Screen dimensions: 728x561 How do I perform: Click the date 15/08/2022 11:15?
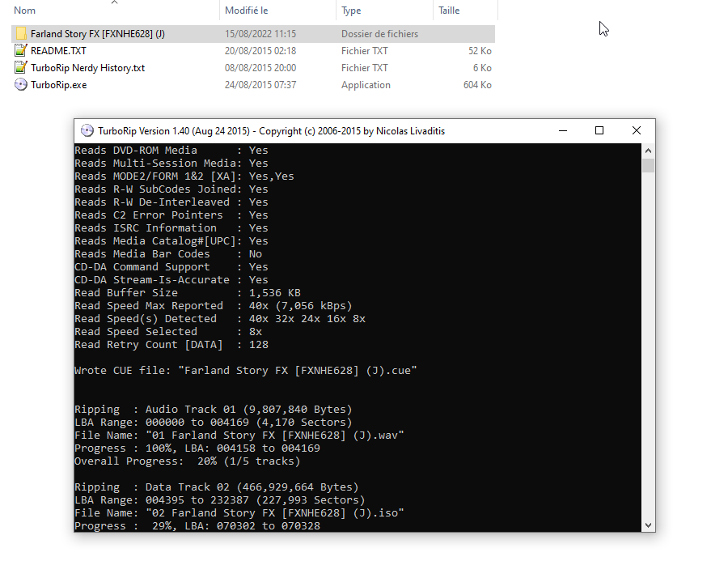260,34
